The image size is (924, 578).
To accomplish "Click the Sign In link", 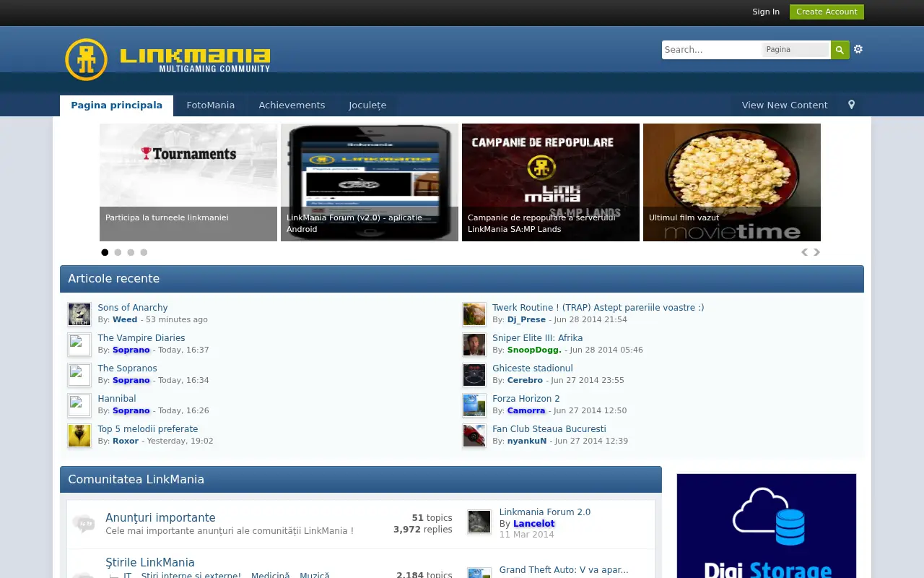I will 766,12.
